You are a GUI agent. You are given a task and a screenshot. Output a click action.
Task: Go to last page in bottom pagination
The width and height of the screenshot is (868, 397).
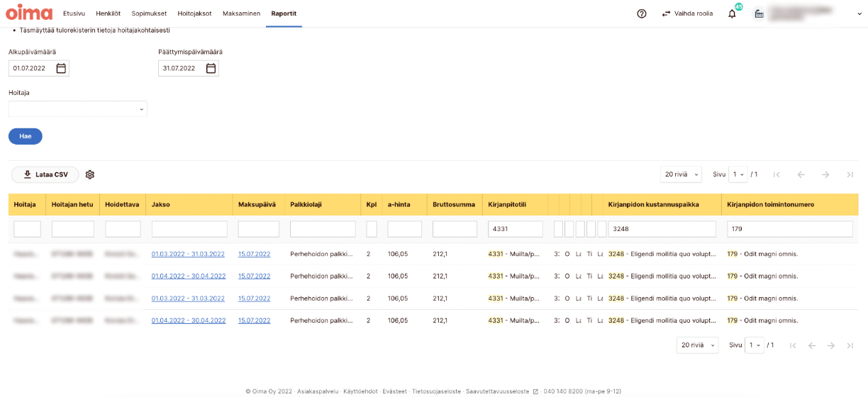[850, 345]
